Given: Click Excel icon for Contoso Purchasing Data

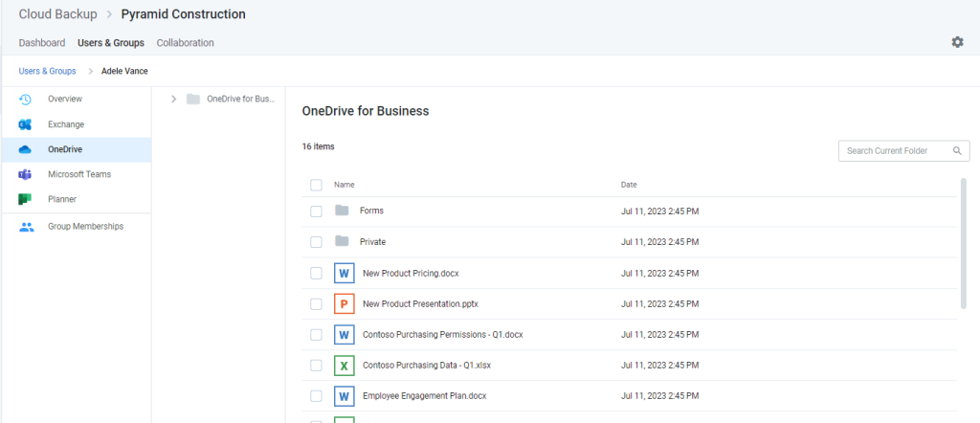Looking at the screenshot, I should (344, 365).
